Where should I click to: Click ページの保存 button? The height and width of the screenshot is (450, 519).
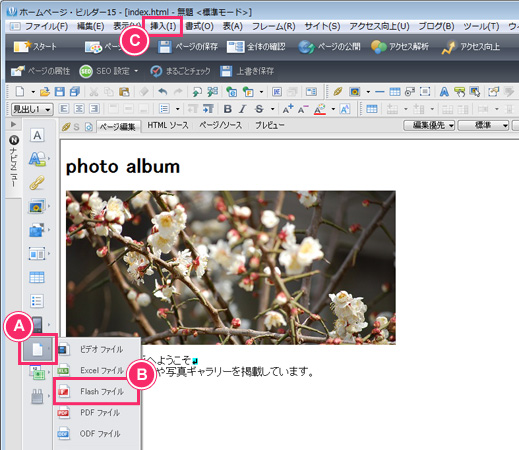coord(188,47)
